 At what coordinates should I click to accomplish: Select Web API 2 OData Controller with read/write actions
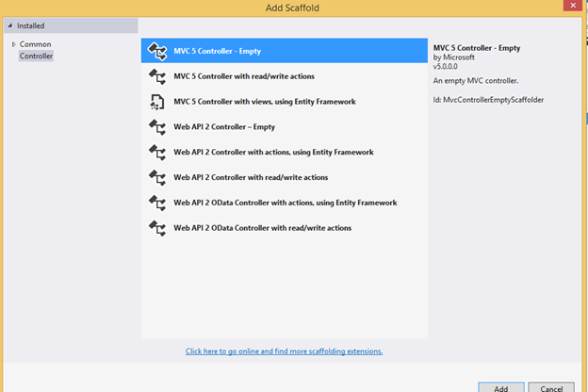coord(285,228)
